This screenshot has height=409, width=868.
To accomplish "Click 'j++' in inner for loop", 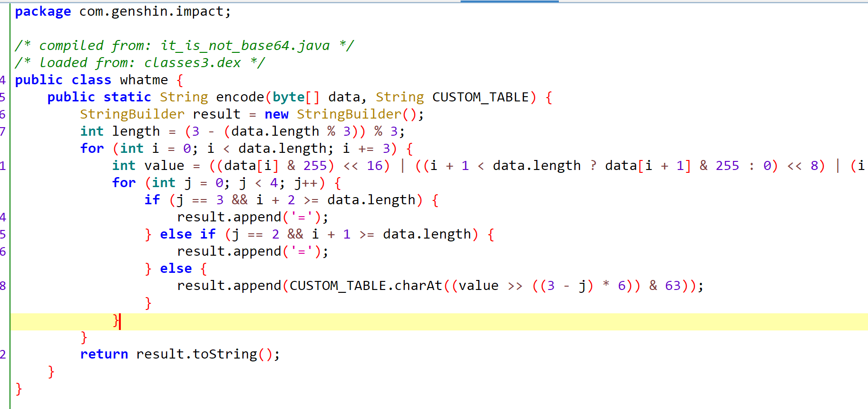I will [306, 183].
